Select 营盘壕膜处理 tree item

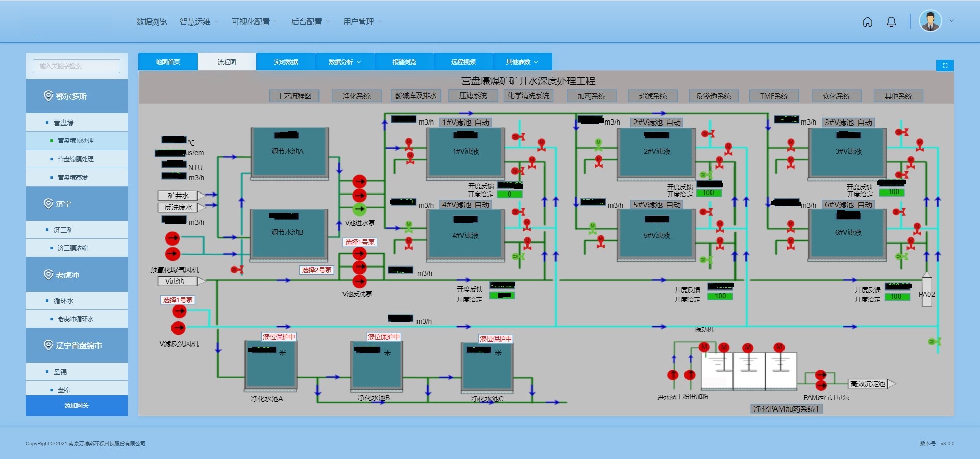(77, 159)
